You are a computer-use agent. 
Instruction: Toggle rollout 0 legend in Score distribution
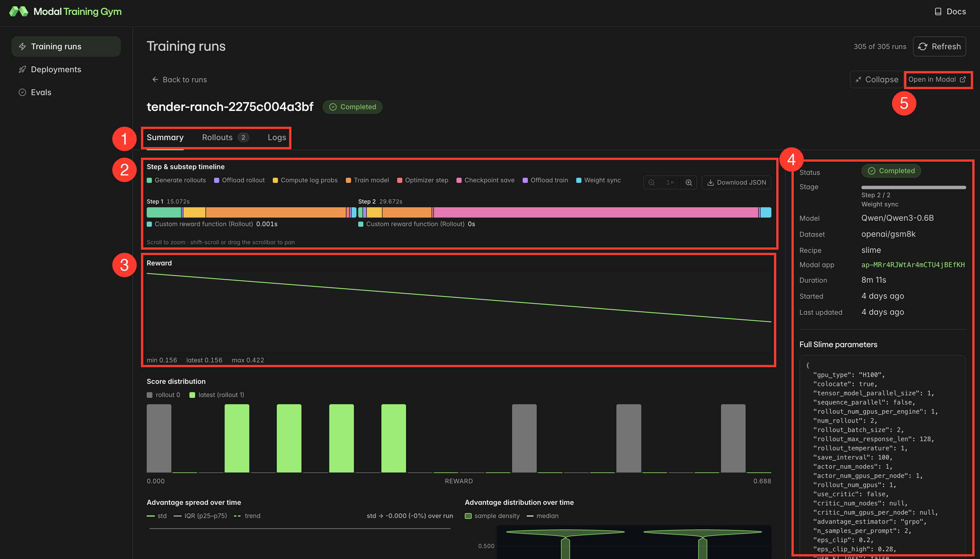click(163, 395)
